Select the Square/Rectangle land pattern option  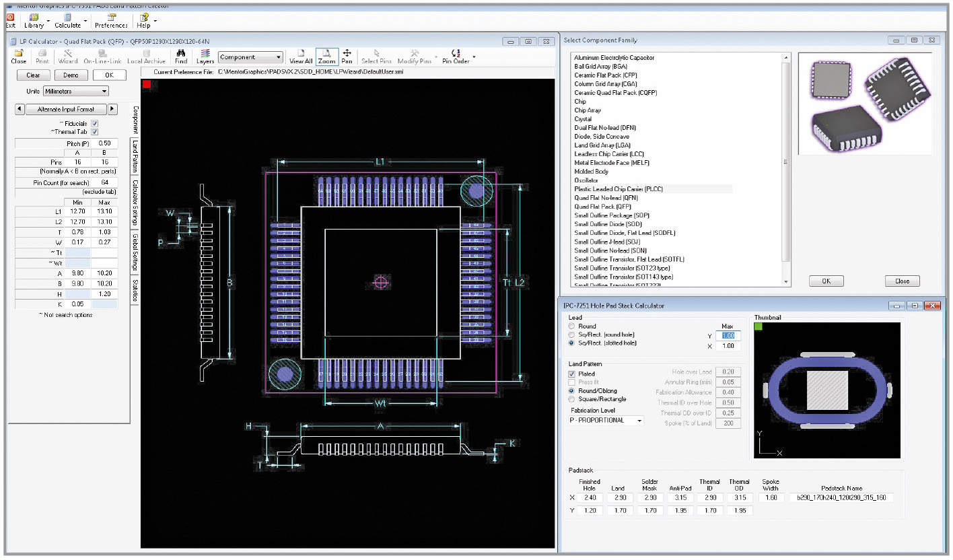[571, 398]
